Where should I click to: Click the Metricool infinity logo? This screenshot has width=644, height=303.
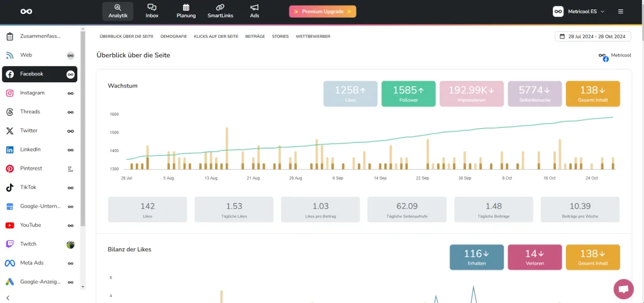26,11
